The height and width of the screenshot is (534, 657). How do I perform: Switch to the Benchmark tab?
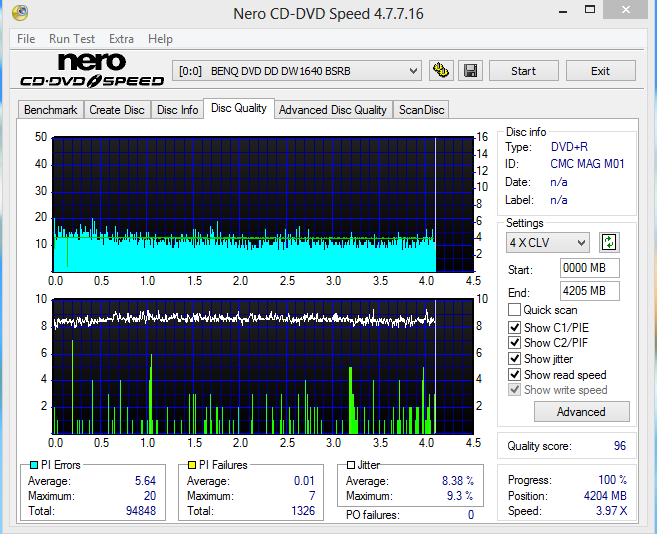point(51,110)
